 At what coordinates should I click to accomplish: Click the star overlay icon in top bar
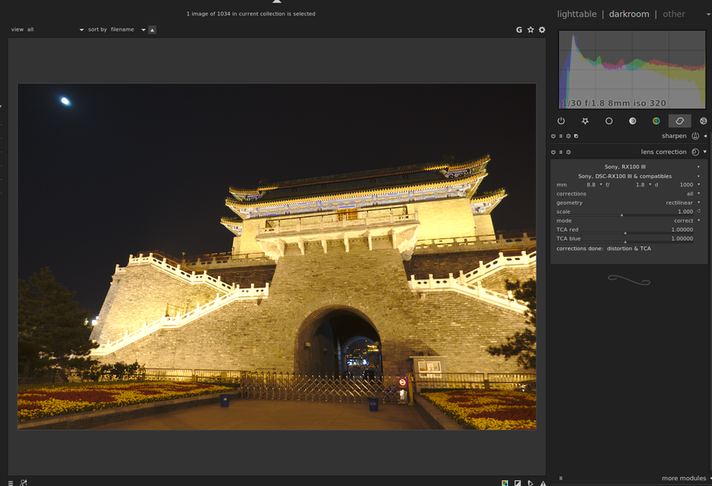(531, 30)
